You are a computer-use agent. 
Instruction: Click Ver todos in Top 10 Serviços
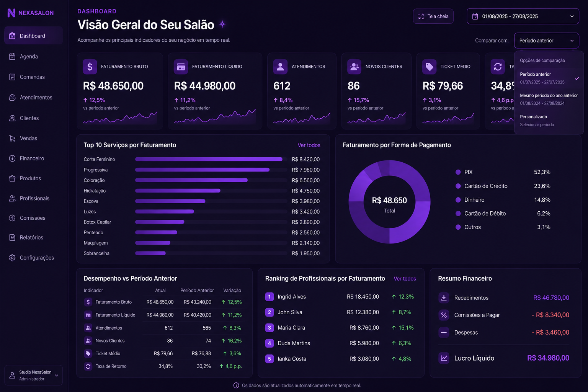coord(309,145)
